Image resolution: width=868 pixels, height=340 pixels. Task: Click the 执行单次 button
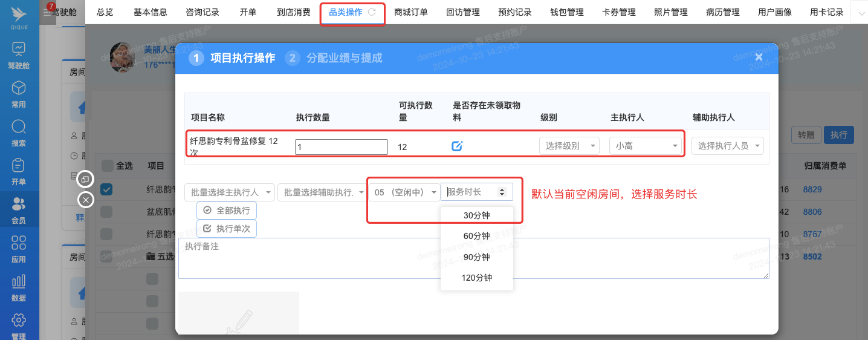pos(227,228)
